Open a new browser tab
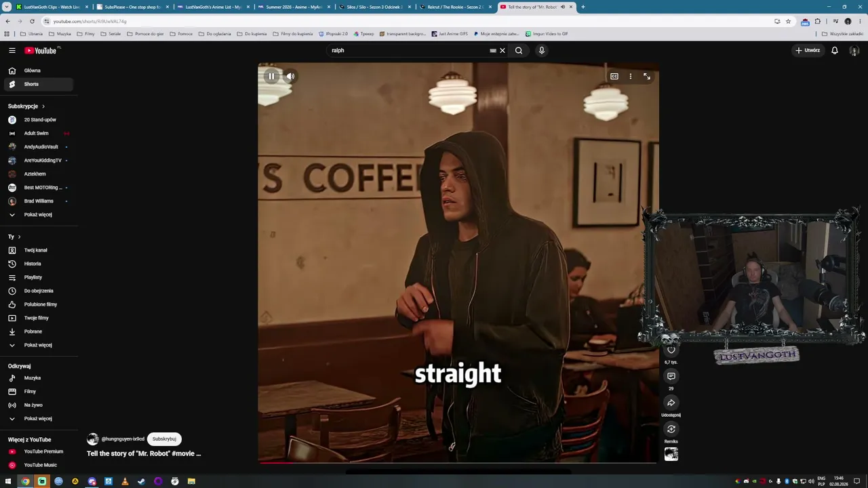 coord(583,7)
